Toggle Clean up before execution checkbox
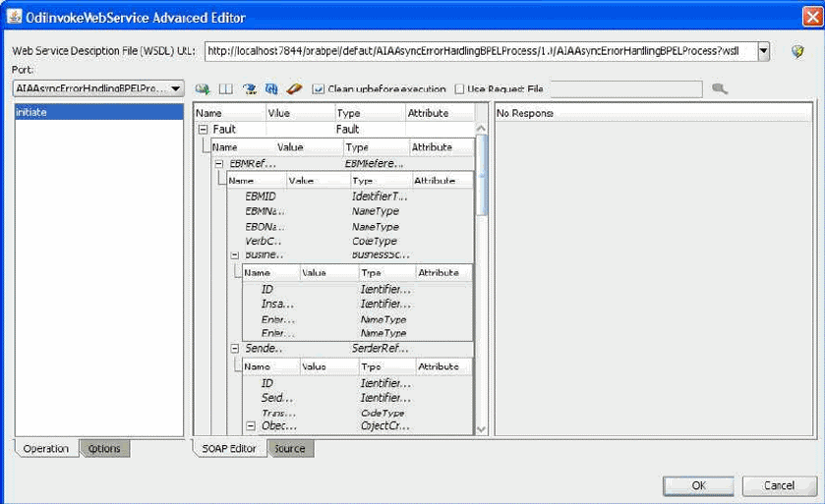 (x=318, y=89)
